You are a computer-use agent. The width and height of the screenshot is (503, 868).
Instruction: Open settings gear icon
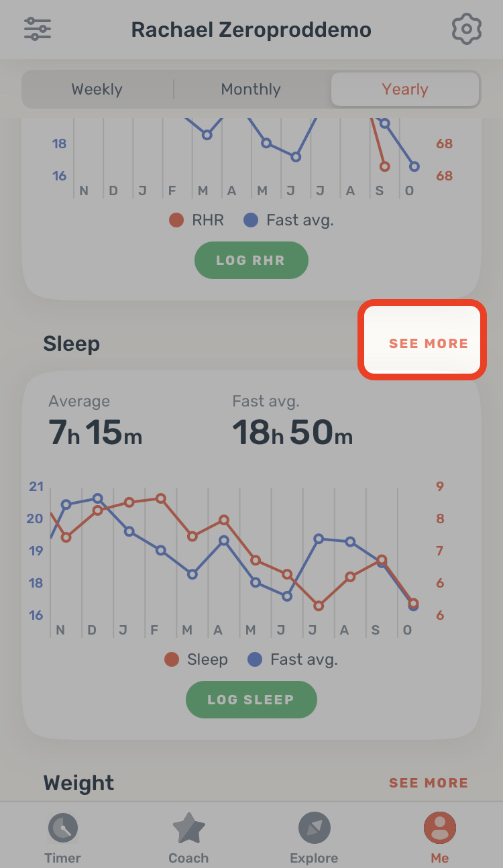[467, 30]
